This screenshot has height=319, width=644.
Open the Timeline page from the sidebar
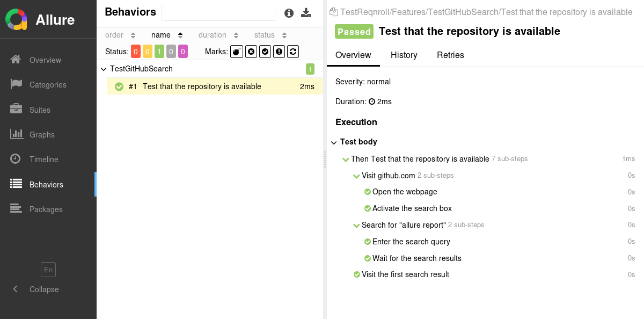(x=44, y=160)
